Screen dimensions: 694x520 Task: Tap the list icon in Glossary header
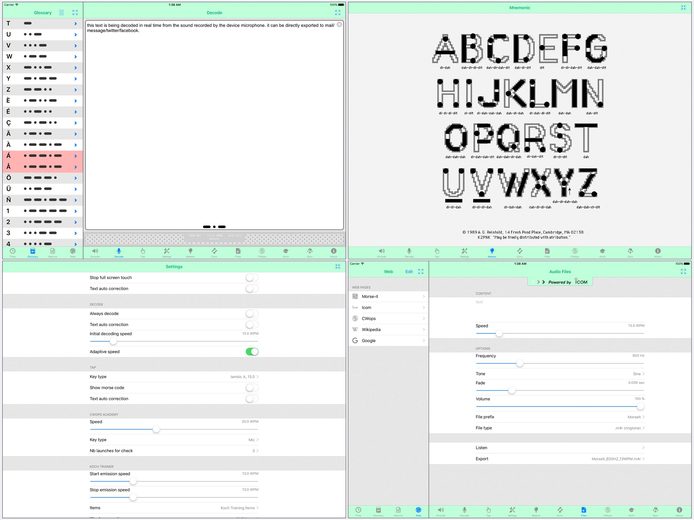pyautogui.click(x=62, y=13)
